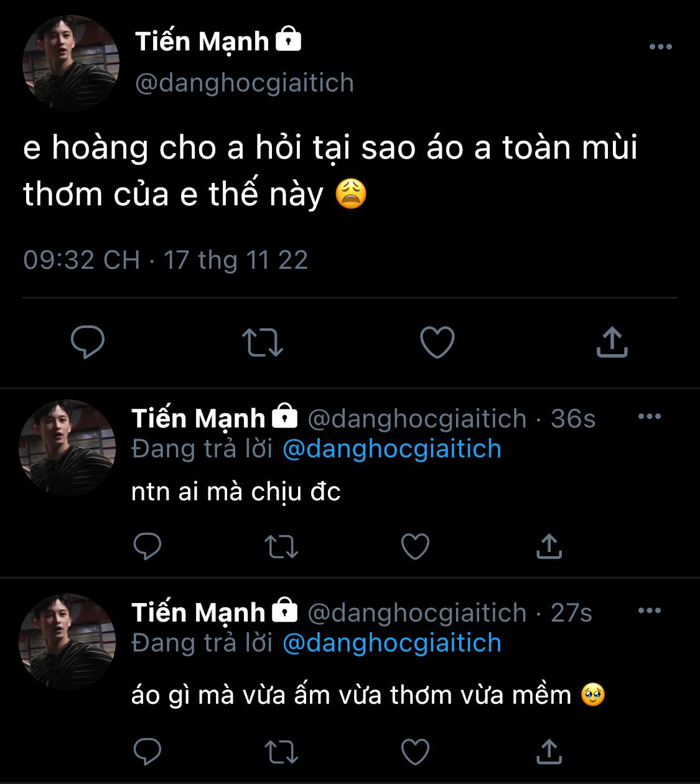Open the main tweet's profile picture

click(71, 63)
